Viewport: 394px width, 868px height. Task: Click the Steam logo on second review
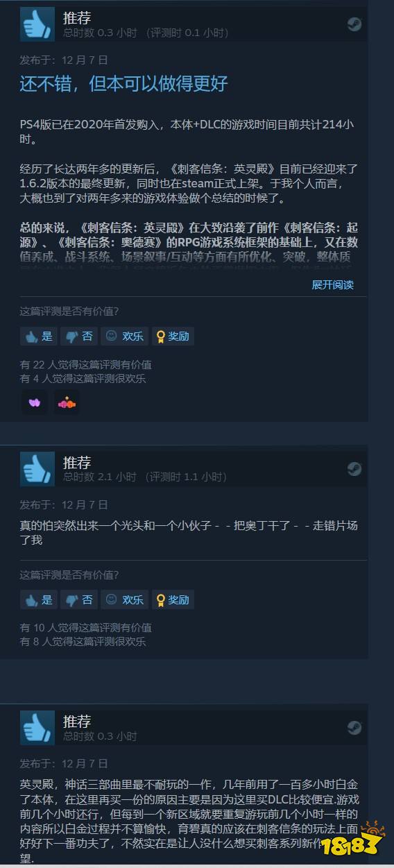pyautogui.click(x=354, y=468)
